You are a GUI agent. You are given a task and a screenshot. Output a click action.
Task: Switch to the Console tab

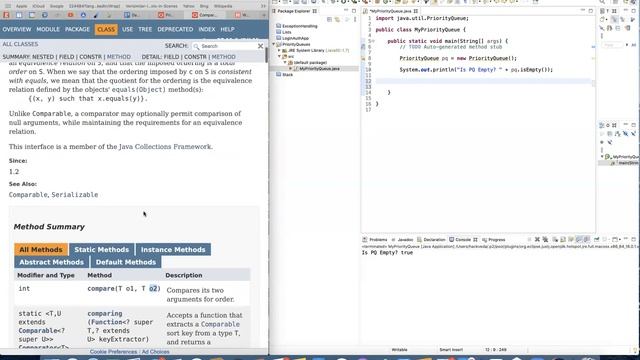pyautogui.click(x=463, y=240)
